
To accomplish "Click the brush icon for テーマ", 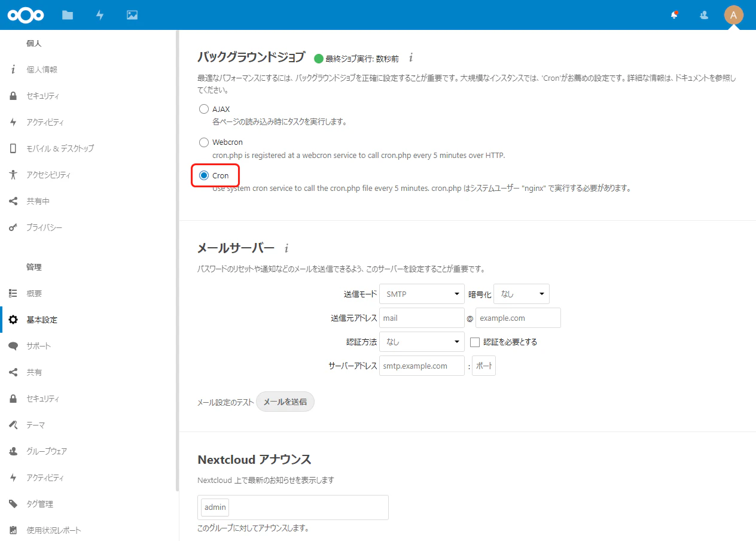I will click(x=13, y=425).
